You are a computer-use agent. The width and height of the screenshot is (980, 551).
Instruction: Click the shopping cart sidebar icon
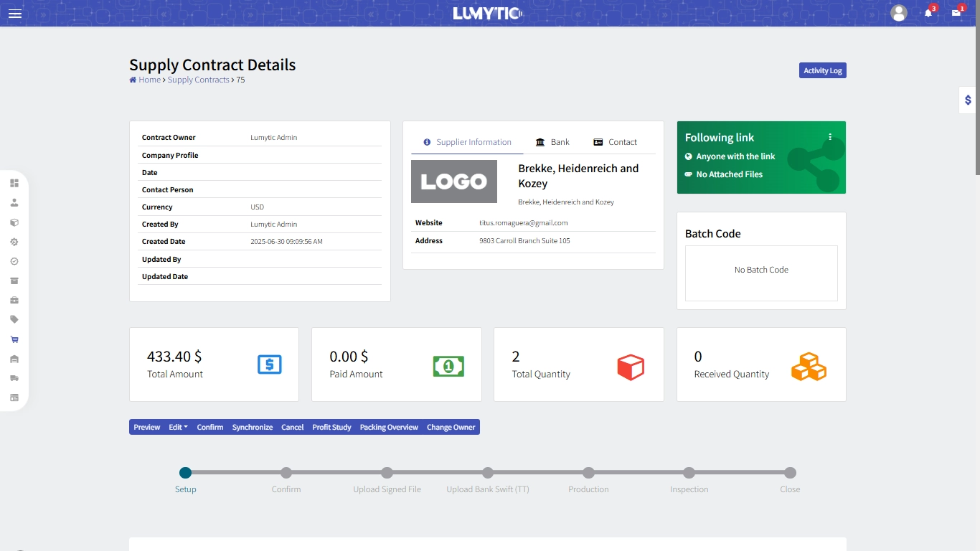click(x=14, y=339)
